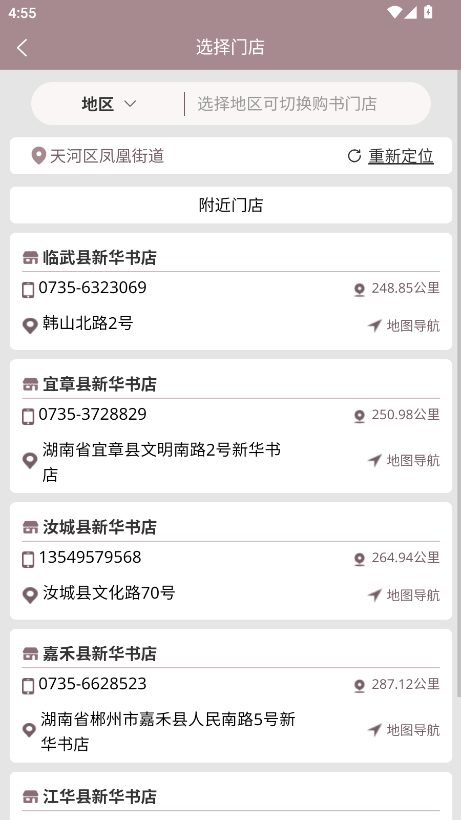
Task: Tap distance marker 264.94公里
Action: point(397,558)
